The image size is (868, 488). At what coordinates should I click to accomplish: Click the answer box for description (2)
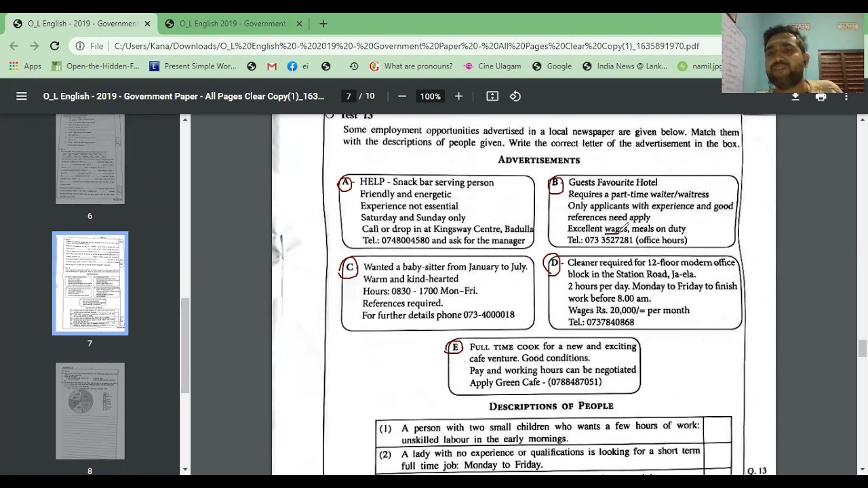717,457
